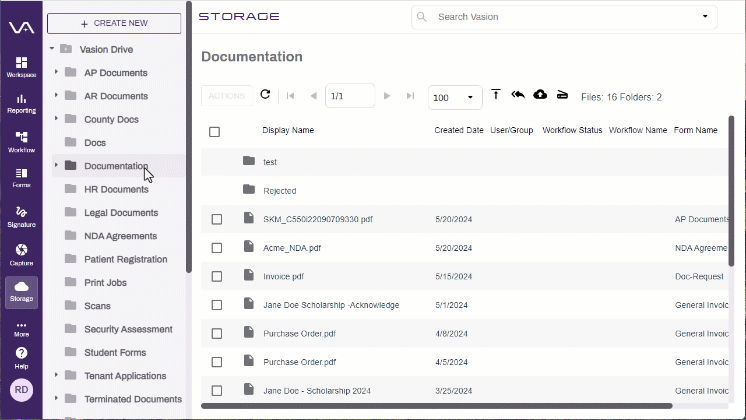
Task: Open the Invoice.pdf file name
Action: (284, 276)
